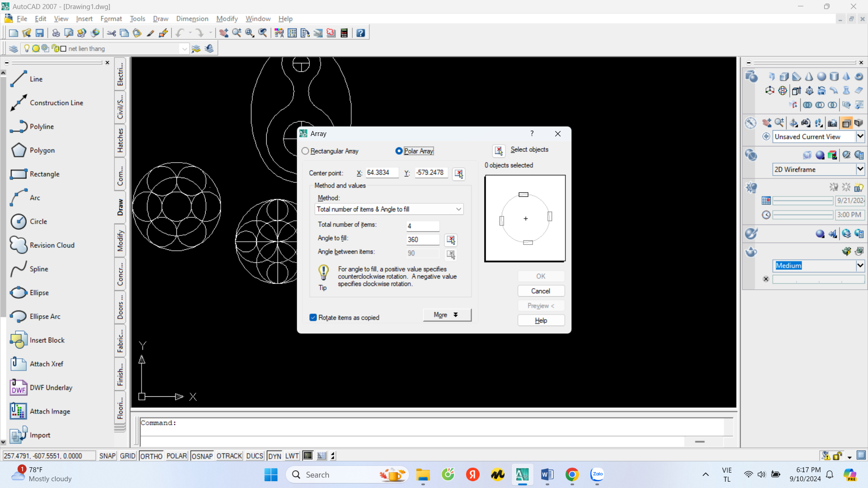Open the Method dropdown in Array dialog
The image size is (868, 488).
389,209
